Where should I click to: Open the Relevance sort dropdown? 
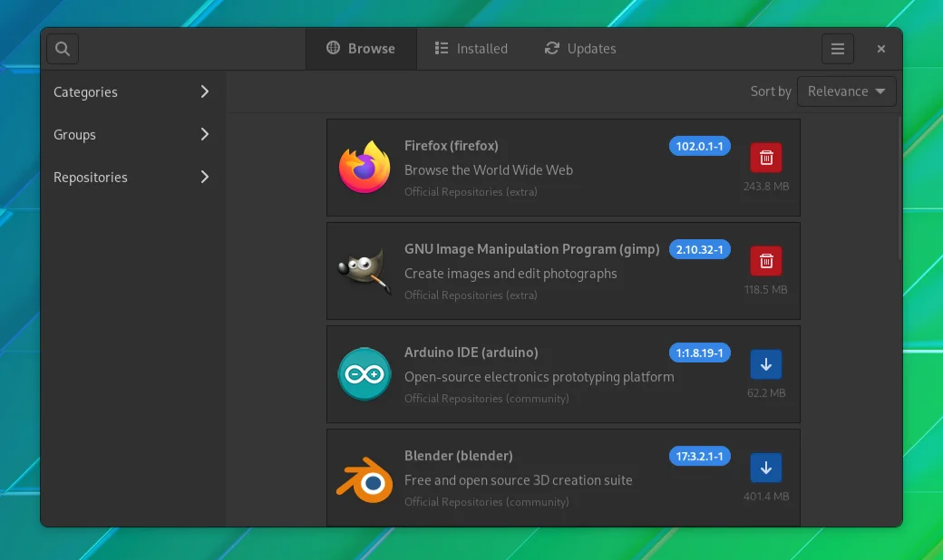point(846,92)
